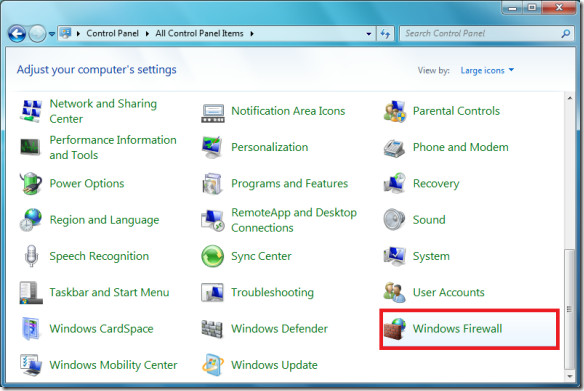This screenshot has height=391, width=584.
Task: Click the Windows Defender wall icon
Action: (212, 328)
